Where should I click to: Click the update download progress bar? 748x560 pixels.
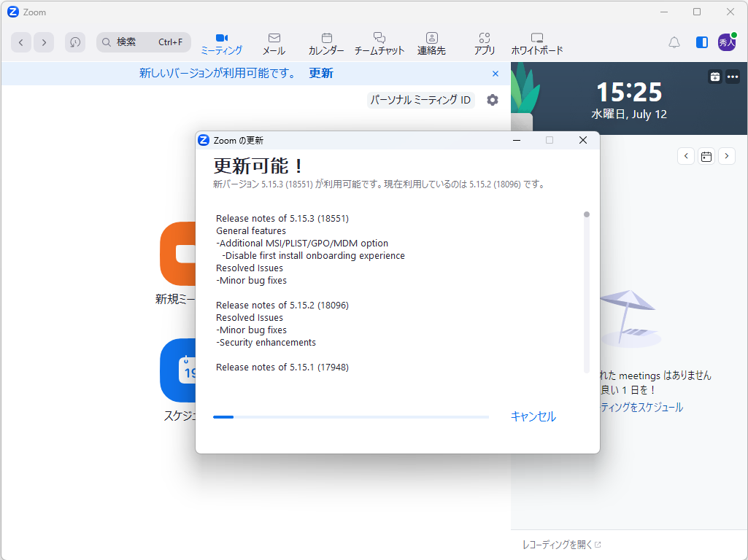pos(351,416)
